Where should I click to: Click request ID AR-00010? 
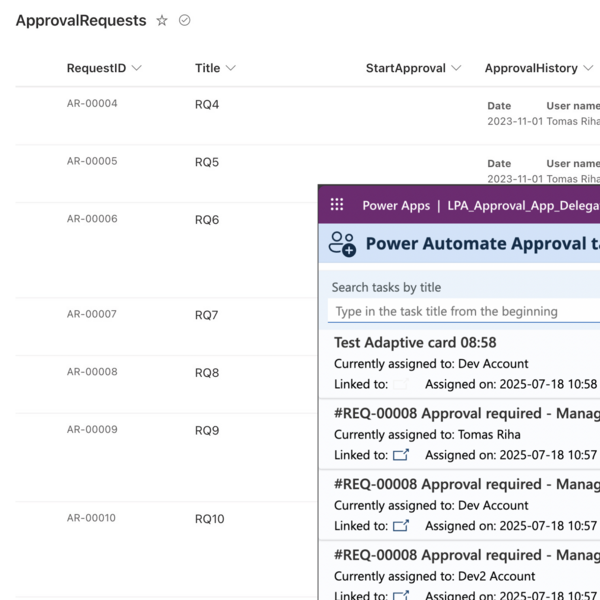point(91,518)
